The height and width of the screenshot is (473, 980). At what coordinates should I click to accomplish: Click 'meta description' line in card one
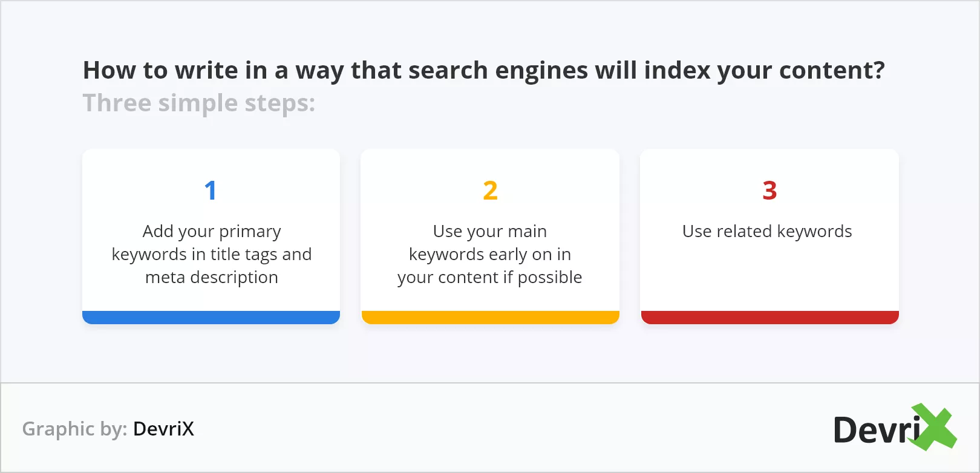click(x=212, y=278)
